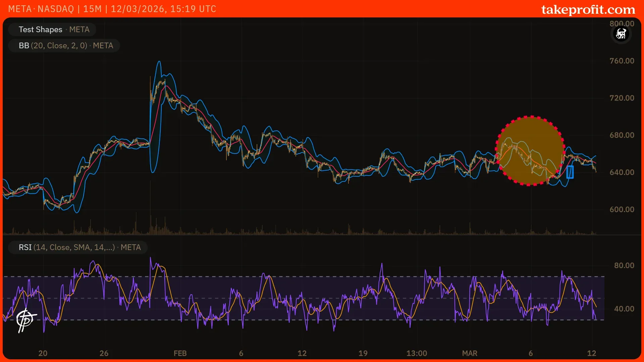The image size is (644, 362).
Task: Click the 720.00 price axis label
Action: (622, 98)
